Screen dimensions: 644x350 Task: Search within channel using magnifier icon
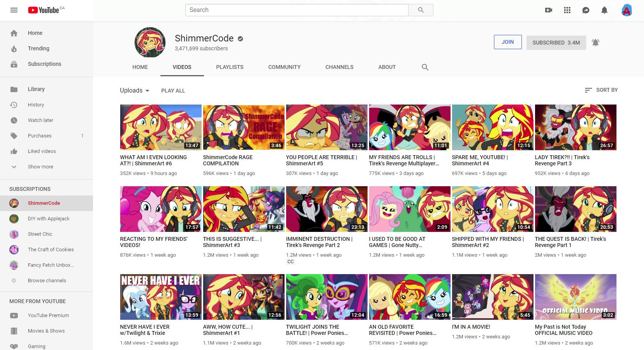(425, 67)
